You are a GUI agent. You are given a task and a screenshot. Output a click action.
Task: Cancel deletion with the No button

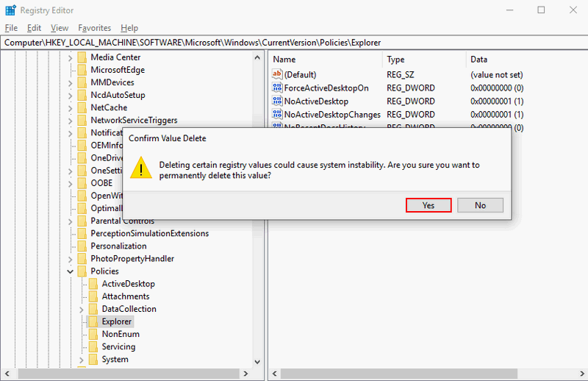481,205
